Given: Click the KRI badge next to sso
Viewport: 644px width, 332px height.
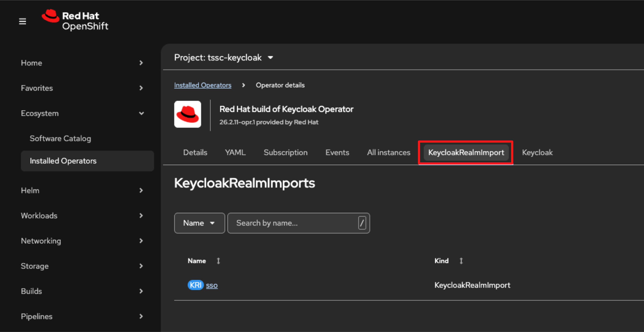Looking at the screenshot, I should pos(195,285).
